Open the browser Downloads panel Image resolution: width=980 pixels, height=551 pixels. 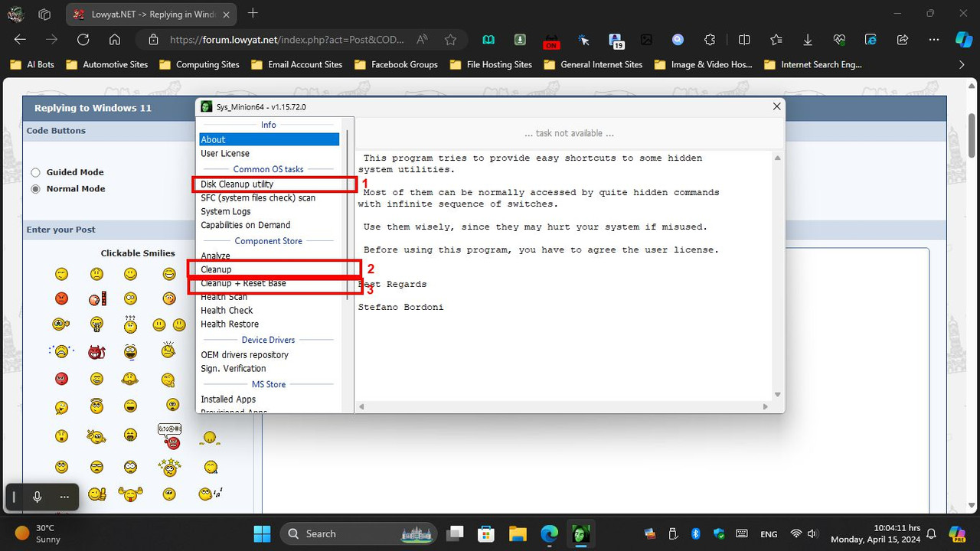coord(808,40)
